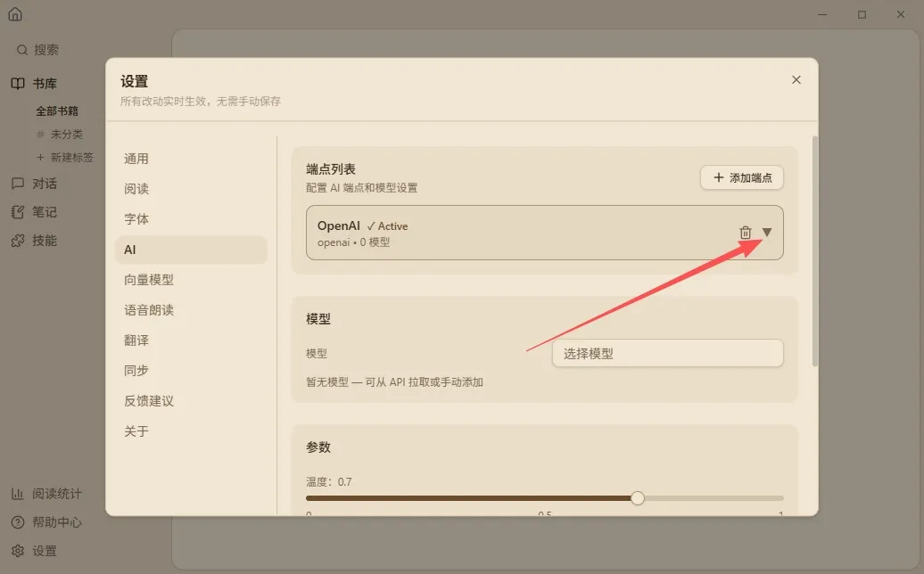The image size is (924, 574).
Task: Click 新建标签 to create a tag
Action: [x=65, y=157]
